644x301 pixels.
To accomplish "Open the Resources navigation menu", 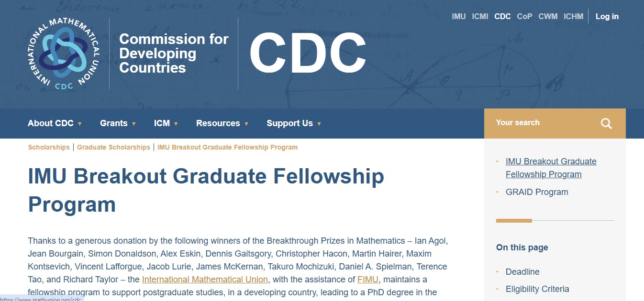I will click(x=218, y=123).
